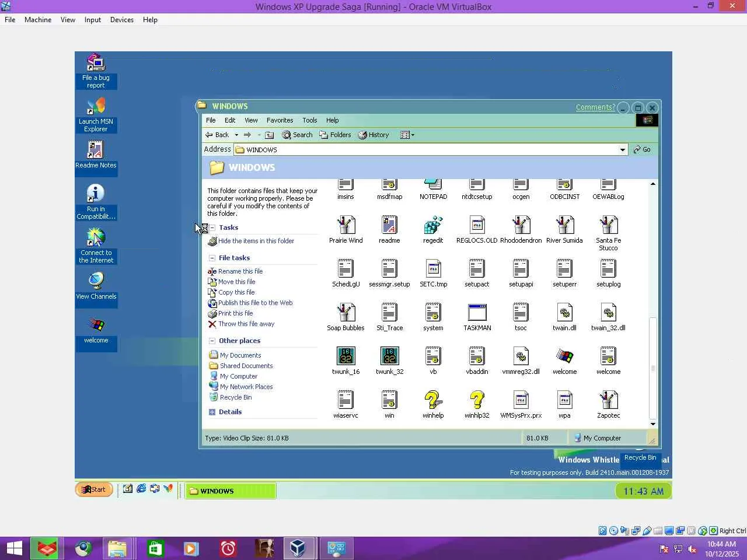Viewport: 747px width, 560px height.
Task: Click the host Windows Start button
Action: (x=15, y=548)
